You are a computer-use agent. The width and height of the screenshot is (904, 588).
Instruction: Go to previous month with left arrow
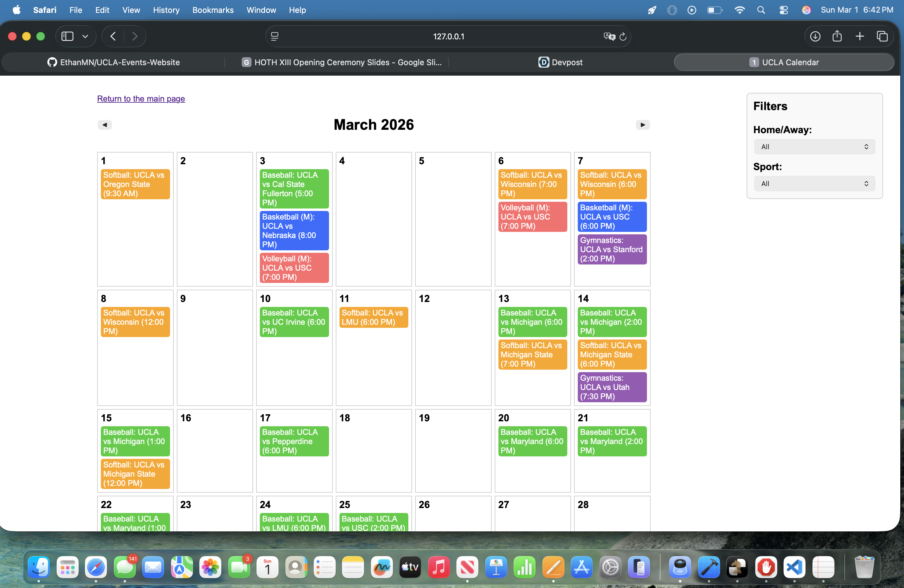(105, 125)
